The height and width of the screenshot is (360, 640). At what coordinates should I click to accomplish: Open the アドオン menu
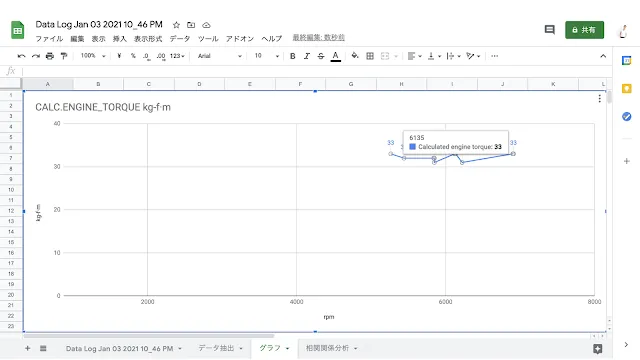click(x=240, y=38)
